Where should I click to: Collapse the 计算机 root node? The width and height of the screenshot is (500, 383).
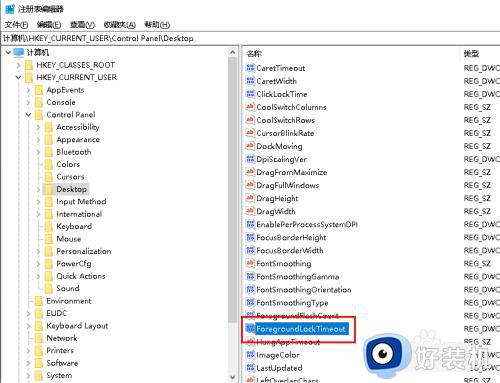pyautogui.click(x=8, y=52)
